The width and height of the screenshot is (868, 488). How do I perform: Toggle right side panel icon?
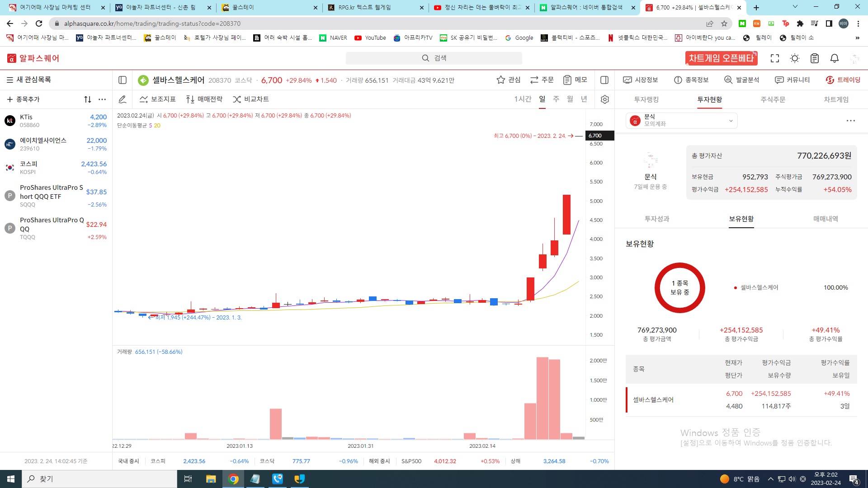604,80
